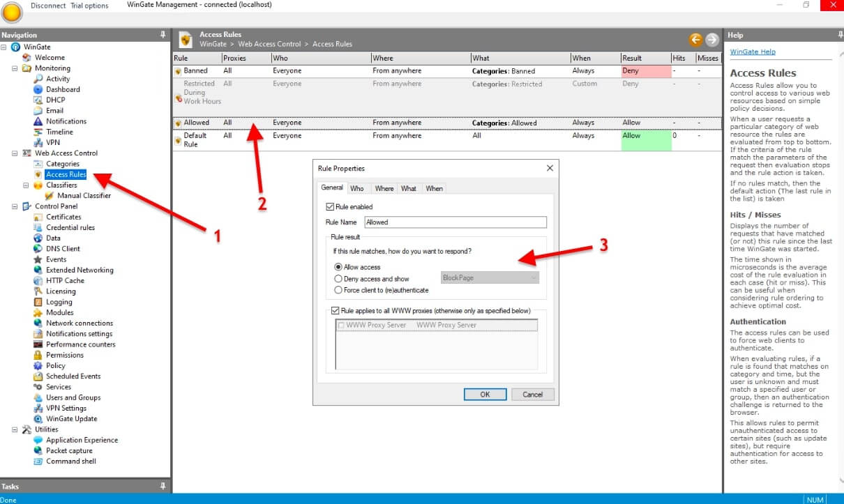This screenshot has width=844, height=504.
Task: Select the DNS Client globe icon
Action: 38,249
